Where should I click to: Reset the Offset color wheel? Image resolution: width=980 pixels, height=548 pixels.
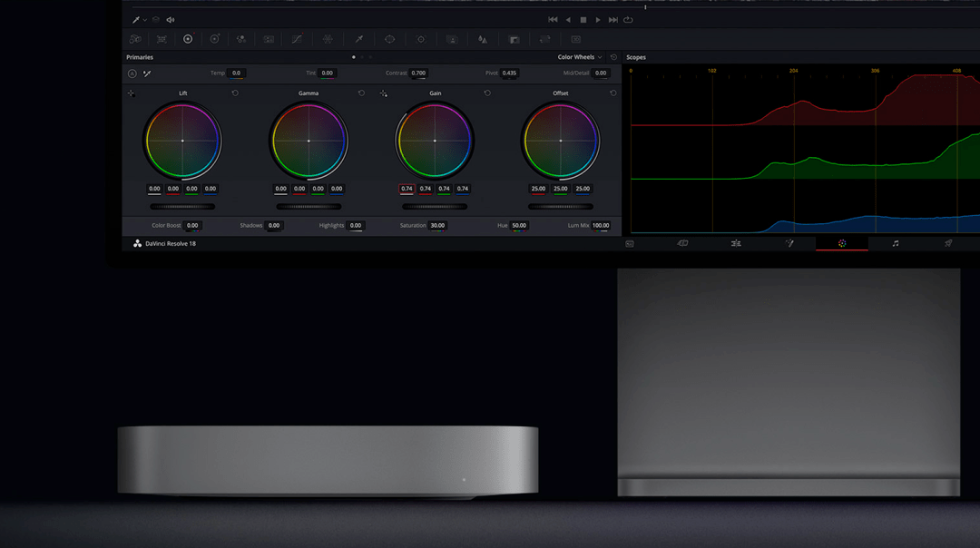tap(613, 93)
